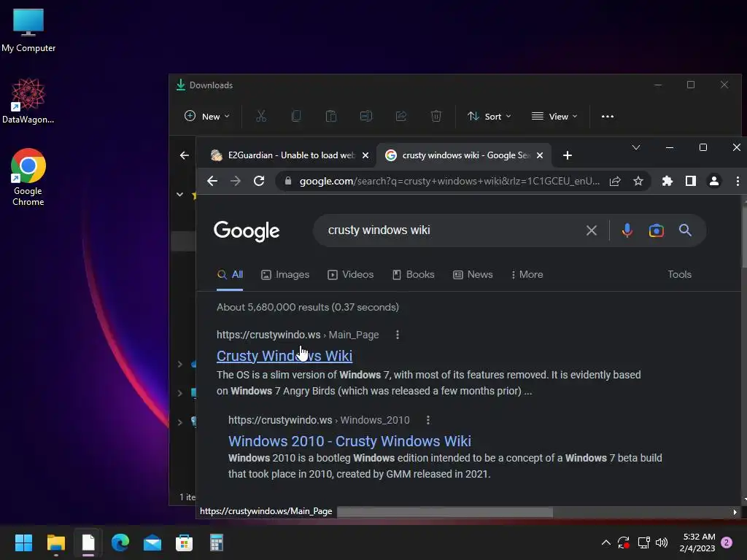
Task: Click the Delete trash icon in Downloads
Action: click(x=436, y=116)
